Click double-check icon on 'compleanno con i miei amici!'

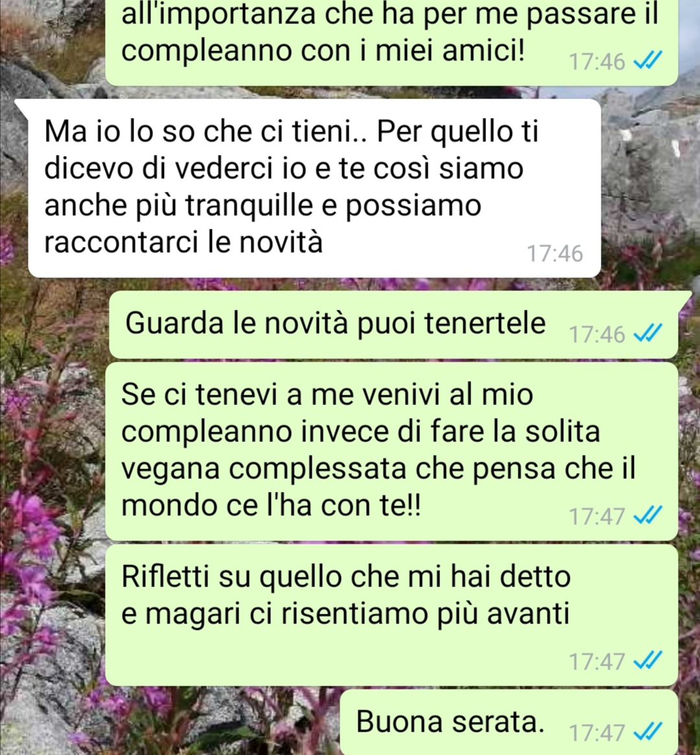click(x=648, y=61)
